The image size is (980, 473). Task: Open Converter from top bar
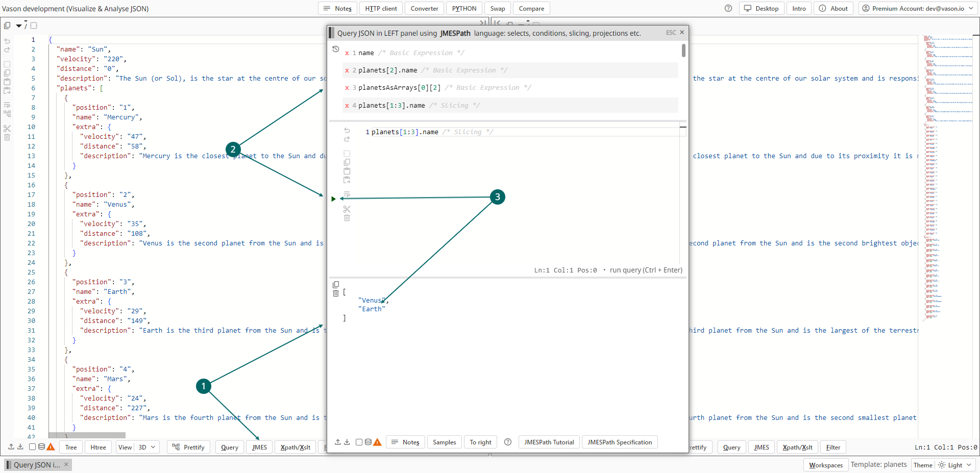pos(424,8)
